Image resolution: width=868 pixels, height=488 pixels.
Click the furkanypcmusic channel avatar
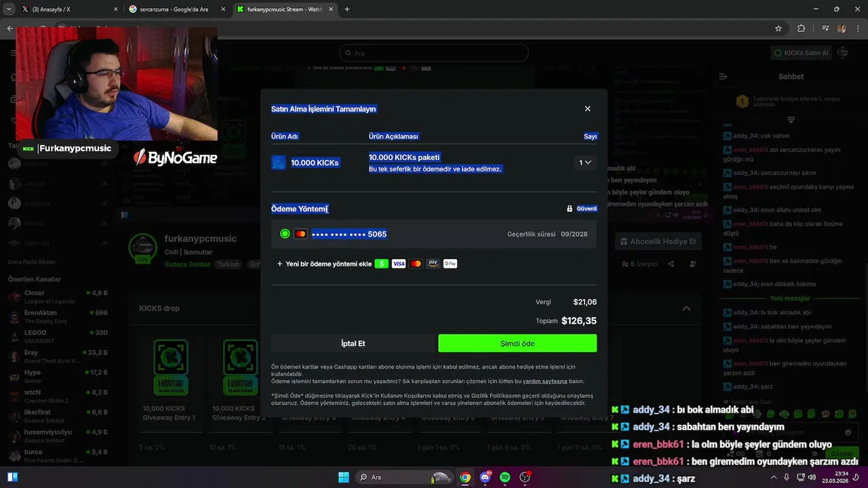(143, 248)
